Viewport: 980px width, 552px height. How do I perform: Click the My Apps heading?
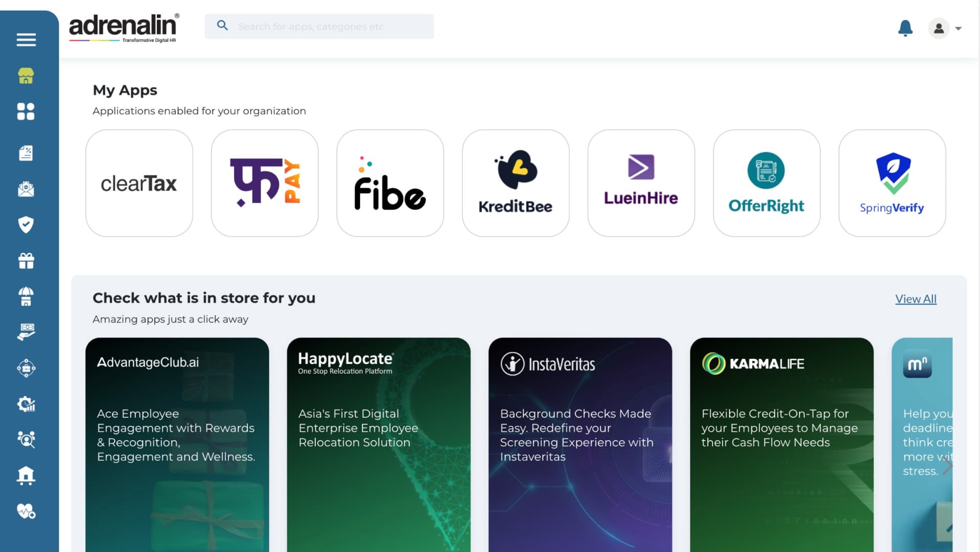point(125,90)
